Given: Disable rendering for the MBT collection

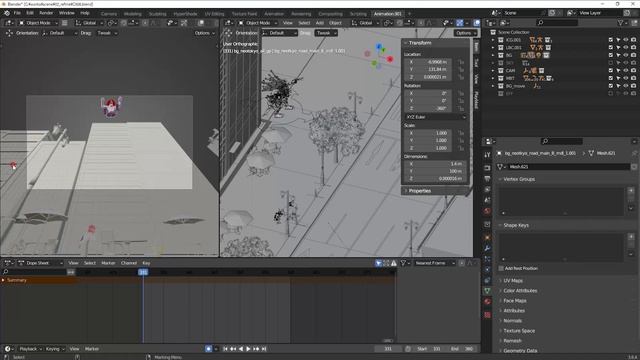Looking at the screenshot, I should coord(633,78).
